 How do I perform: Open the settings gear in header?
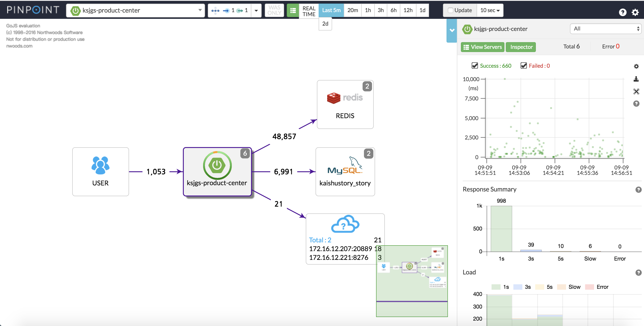click(635, 12)
